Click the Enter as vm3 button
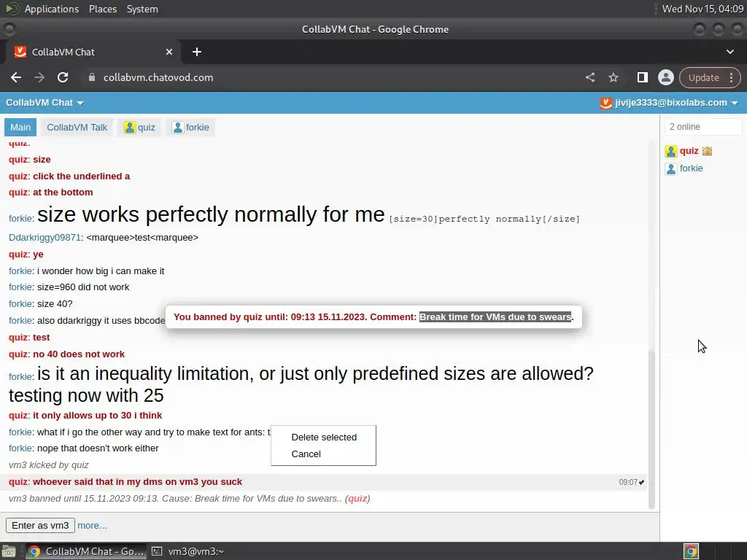747x560 pixels. pos(40,525)
